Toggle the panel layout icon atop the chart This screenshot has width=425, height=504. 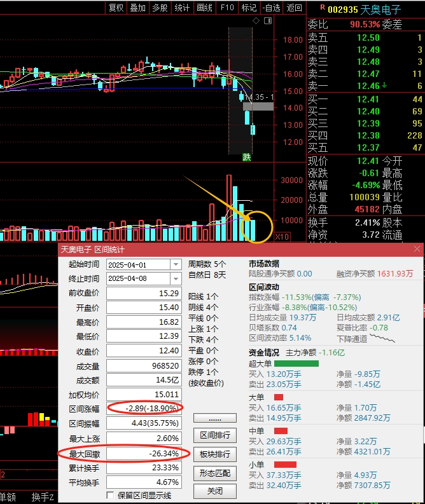[x=268, y=21]
